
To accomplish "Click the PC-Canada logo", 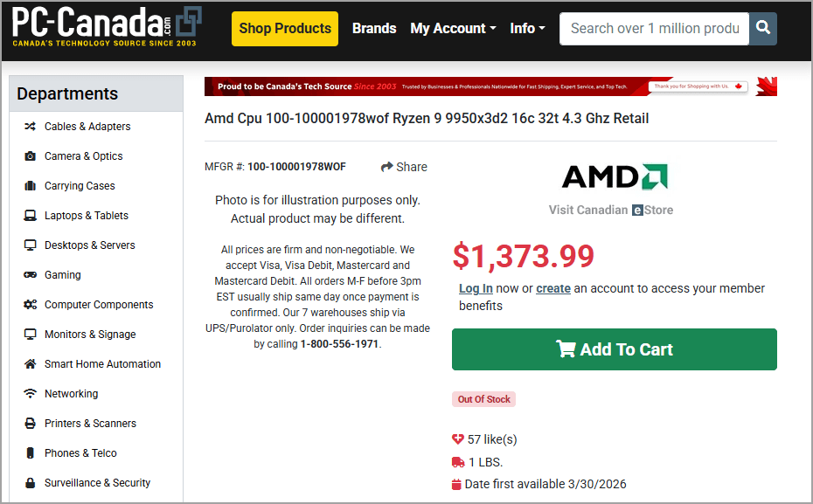I will pos(107,28).
